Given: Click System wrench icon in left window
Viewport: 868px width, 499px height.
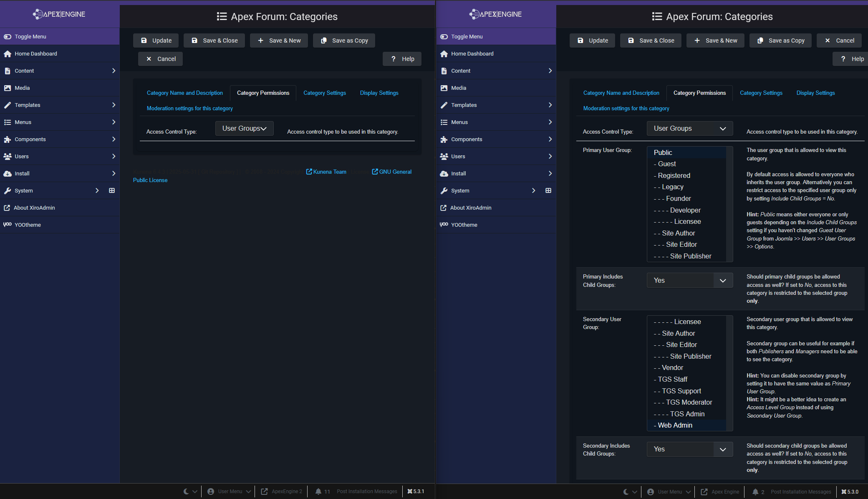Looking at the screenshot, I should (8, 191).
